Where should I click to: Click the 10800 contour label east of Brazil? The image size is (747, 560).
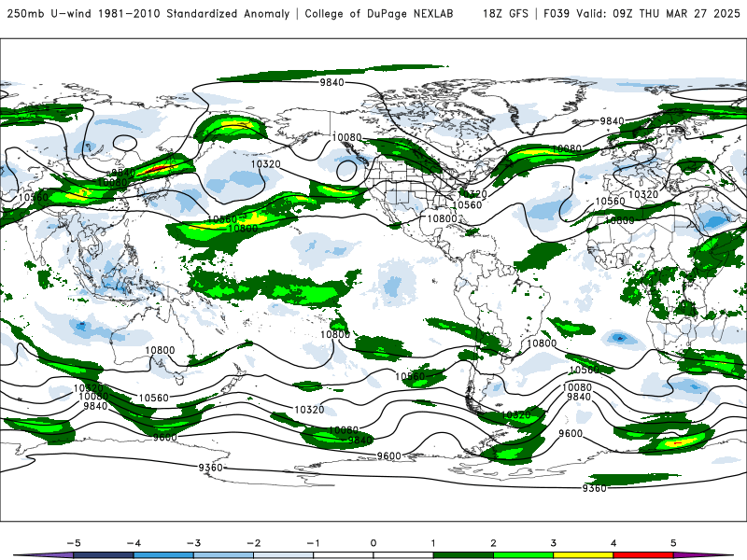click(x=542, y=343)
